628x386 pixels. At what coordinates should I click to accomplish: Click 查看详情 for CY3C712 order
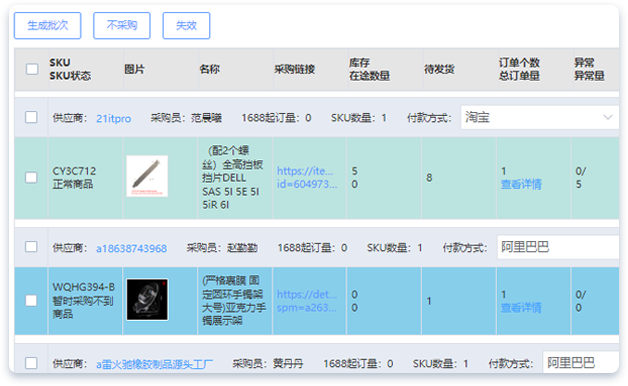click(521, 184)
